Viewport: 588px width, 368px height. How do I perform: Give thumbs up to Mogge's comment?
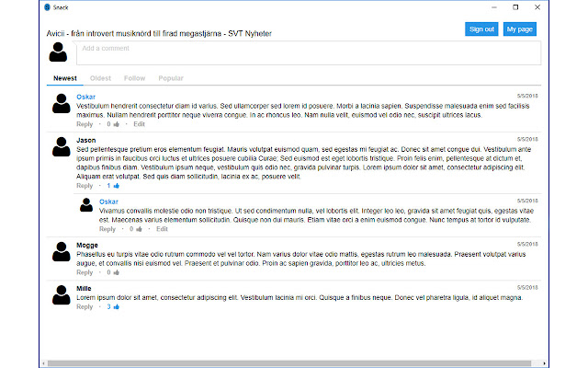(x=117, y=272)
